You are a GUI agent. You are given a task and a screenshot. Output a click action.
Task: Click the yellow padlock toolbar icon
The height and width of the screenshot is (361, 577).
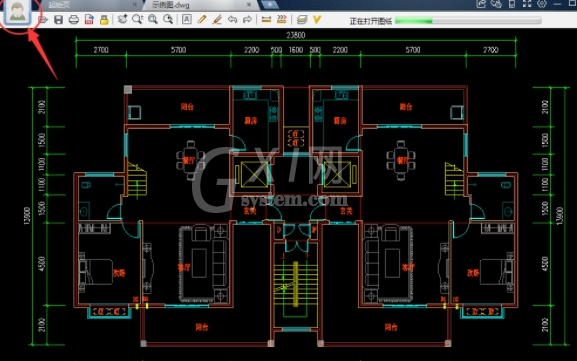104,20
